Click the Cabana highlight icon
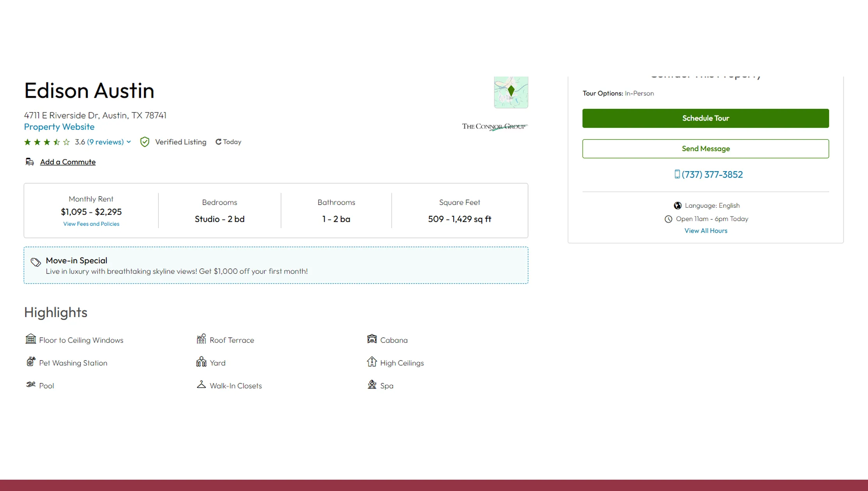868x491 pixels. click(x=372, y=339)
